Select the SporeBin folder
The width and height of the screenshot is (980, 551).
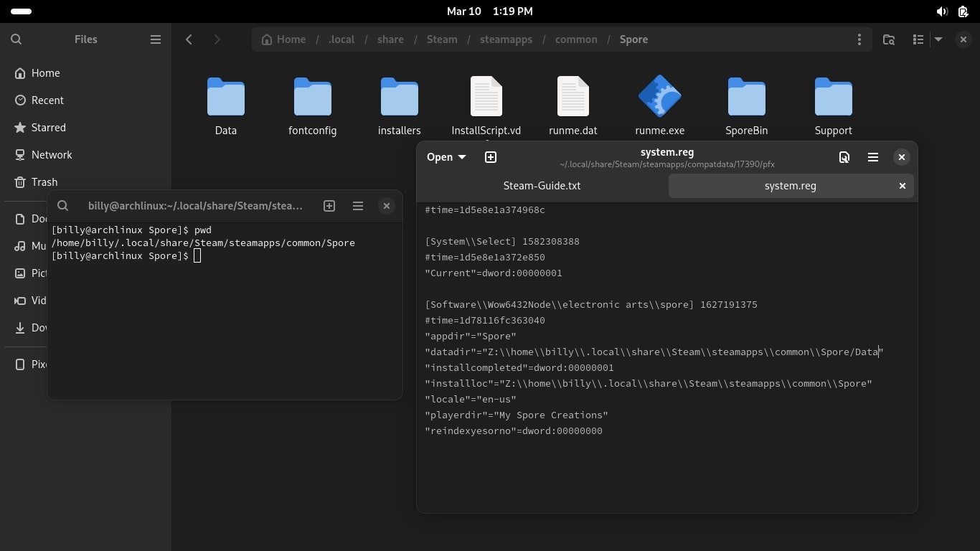tap(747, 106)
